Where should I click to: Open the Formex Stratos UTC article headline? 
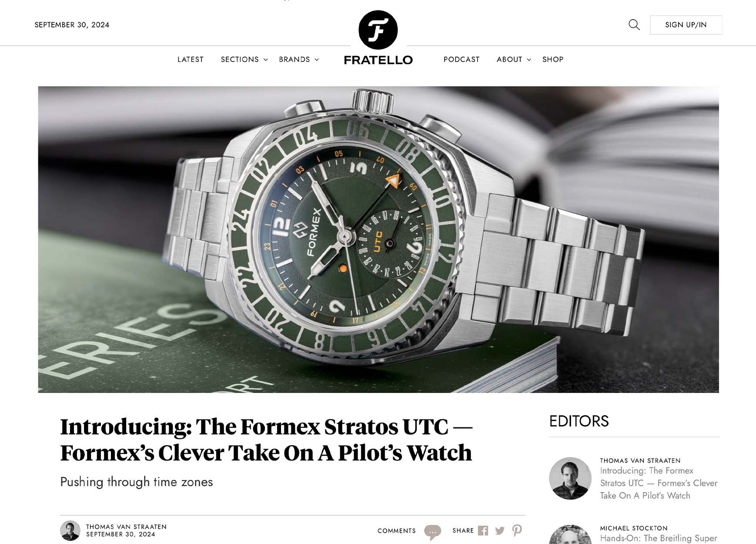[x=266, y=440]
